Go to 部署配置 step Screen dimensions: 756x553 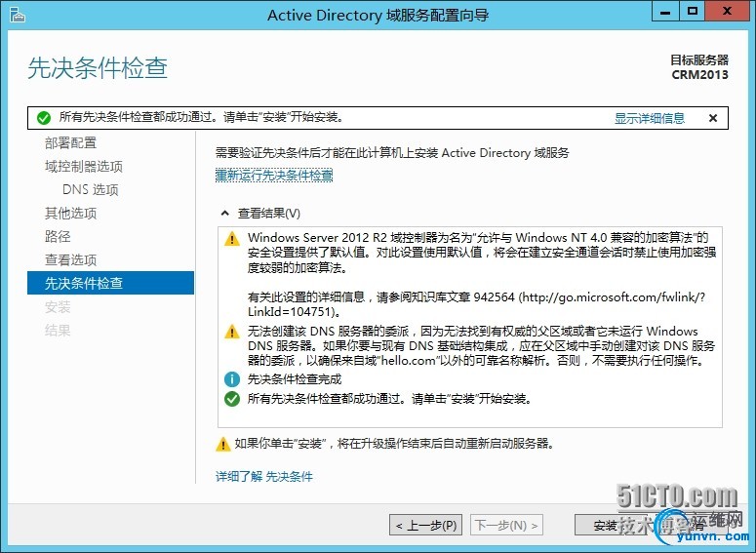[70, 142]
